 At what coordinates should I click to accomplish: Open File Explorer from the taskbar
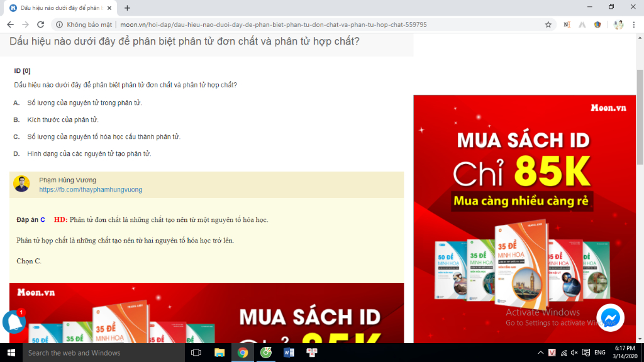(x=219, y=353)
